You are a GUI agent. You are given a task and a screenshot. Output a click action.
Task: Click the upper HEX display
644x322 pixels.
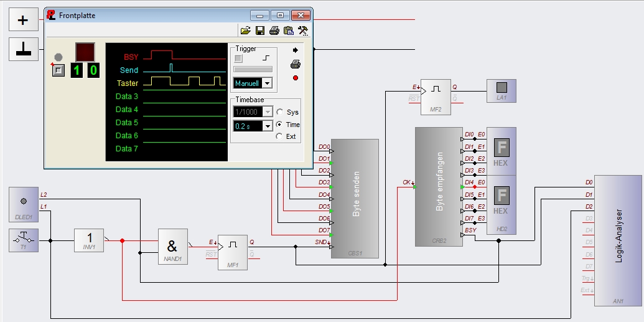point(501,151)
